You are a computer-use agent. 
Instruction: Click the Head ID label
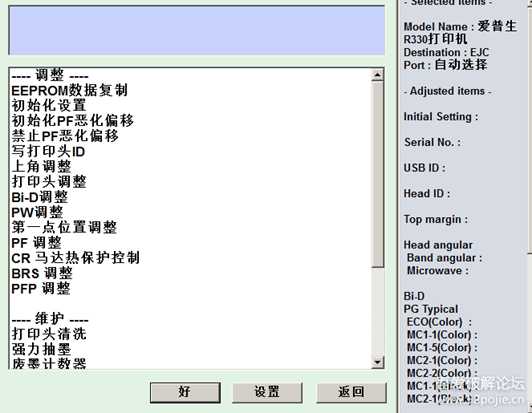(426, 193)
